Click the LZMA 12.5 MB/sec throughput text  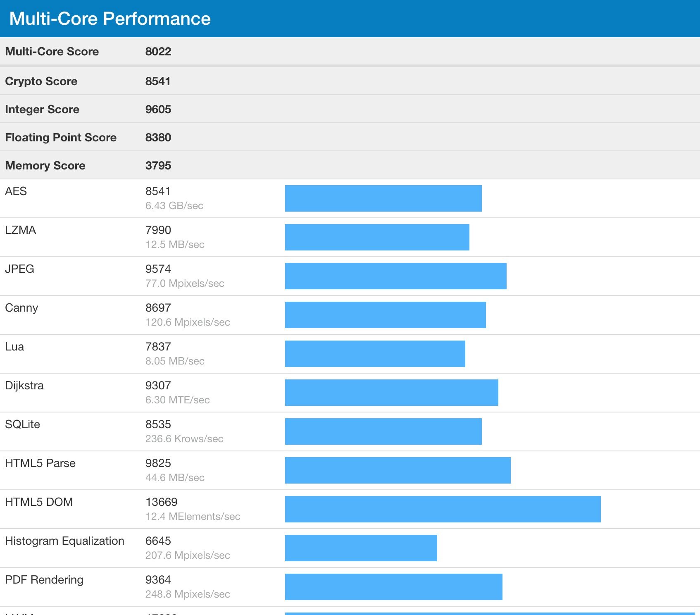pyautogui.click(x=175, y=245)
